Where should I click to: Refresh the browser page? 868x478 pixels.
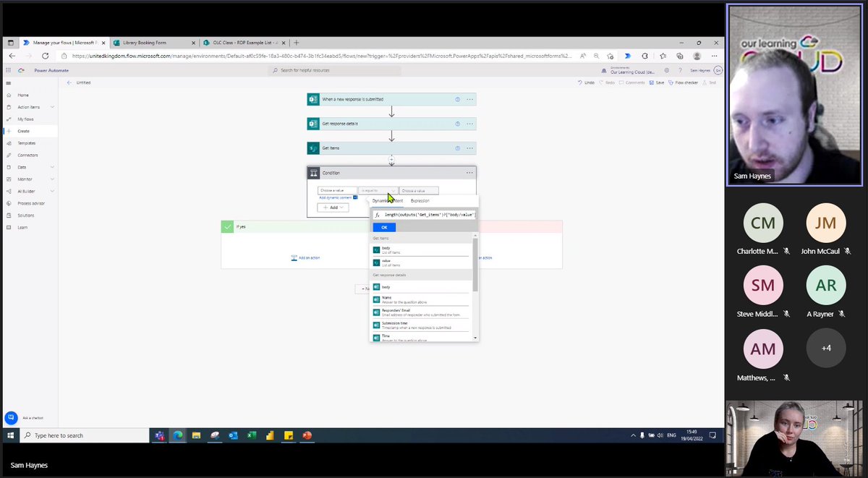[46, 56]
